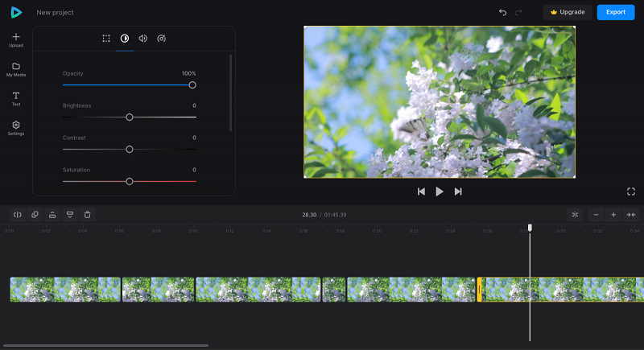
Task: Bring the clip forward
Action: 52,215
